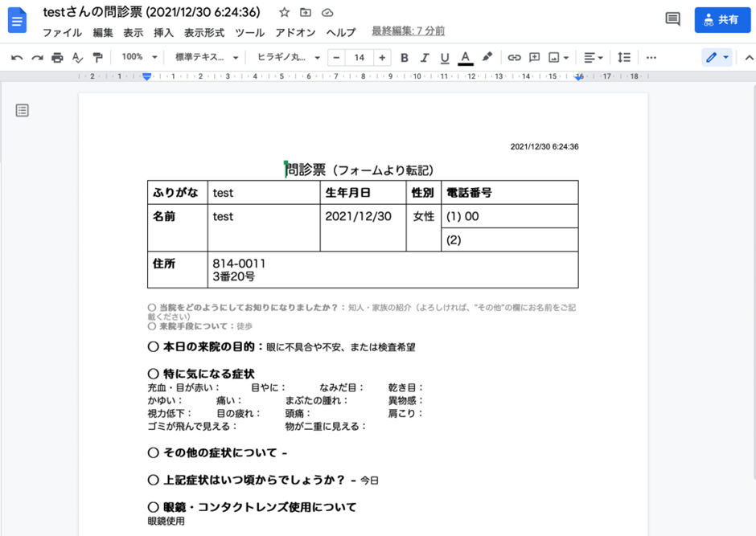Click right indent marker on ruler

(578, 77)
